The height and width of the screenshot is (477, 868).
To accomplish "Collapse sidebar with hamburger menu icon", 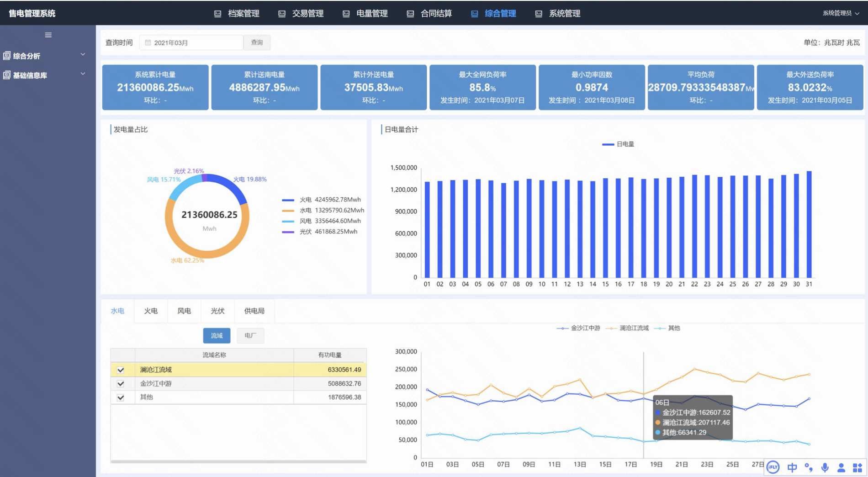I will pyautogui.click(x=48, y=35).
